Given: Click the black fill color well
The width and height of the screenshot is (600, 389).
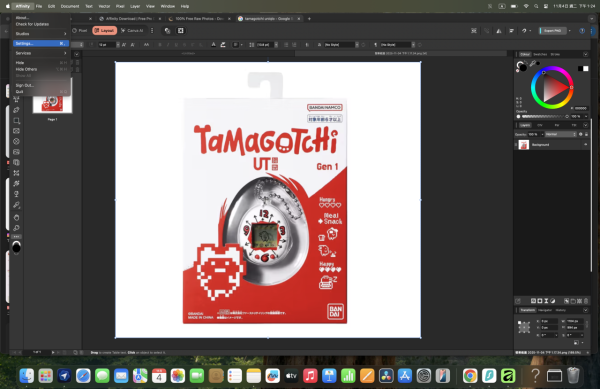Looking at the screenshot, I should 16,248.
